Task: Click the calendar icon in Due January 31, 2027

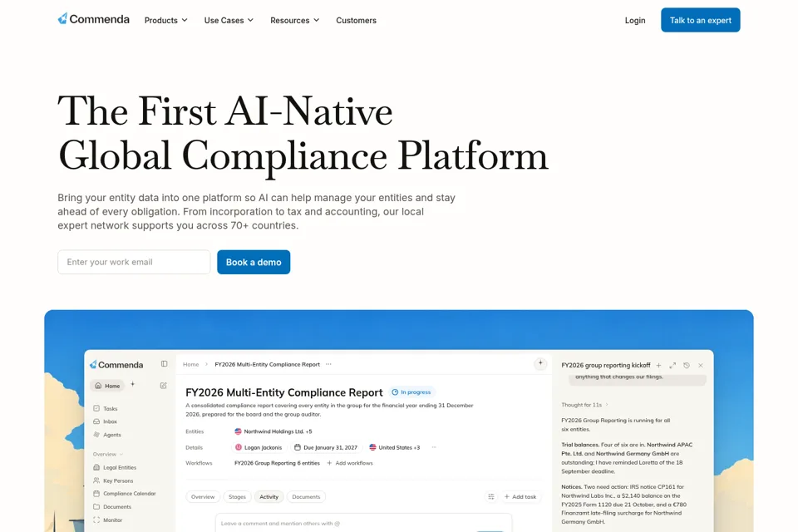Action: [298, 447]
